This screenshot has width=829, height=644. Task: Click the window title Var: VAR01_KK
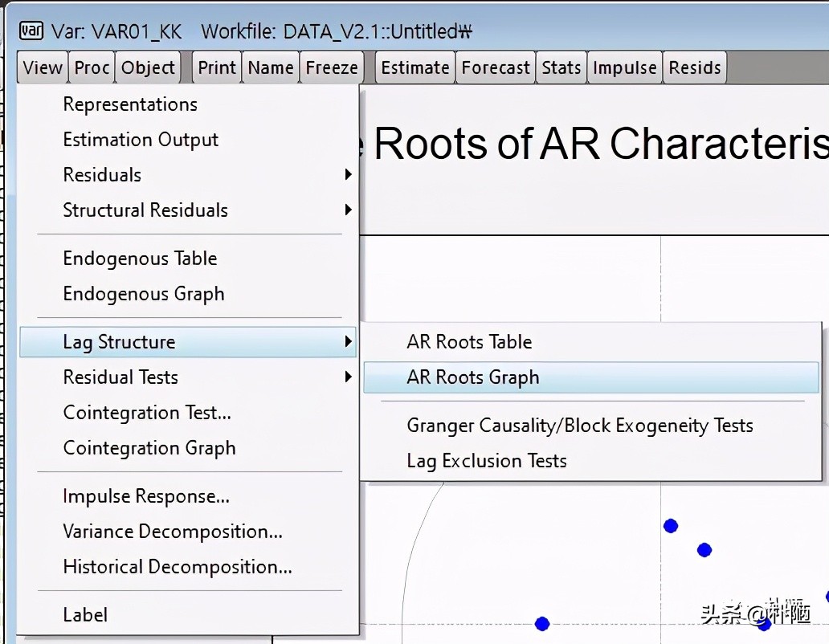116,31
